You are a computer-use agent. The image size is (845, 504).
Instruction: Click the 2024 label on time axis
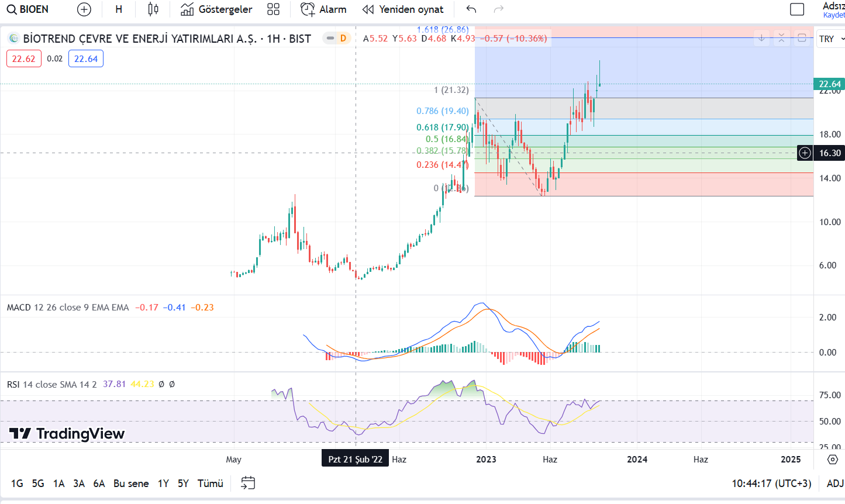coord(637,460)
